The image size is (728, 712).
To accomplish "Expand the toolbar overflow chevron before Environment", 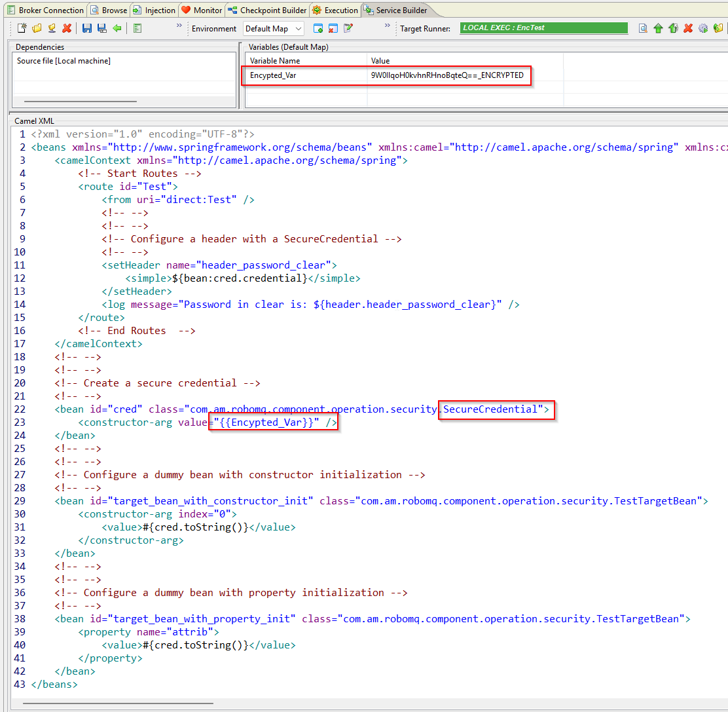I will 179,26.
